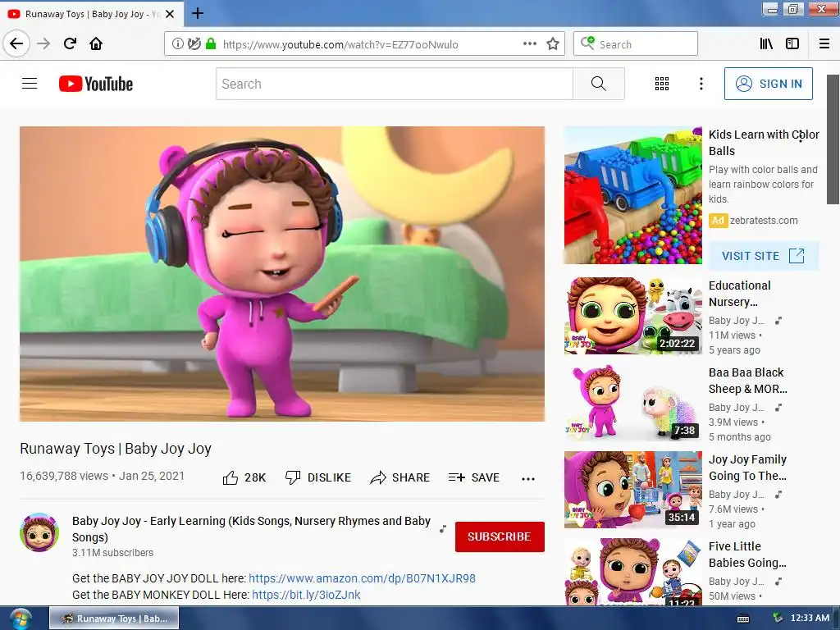Subscribe to the channel
Viewport: 840px width, 630px height.
pyautogui.click(x=500, y=536)
